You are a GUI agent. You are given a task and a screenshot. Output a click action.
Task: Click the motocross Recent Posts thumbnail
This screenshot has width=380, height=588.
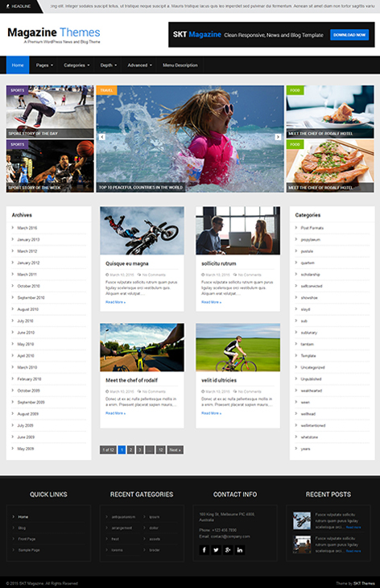coord(302,520)
